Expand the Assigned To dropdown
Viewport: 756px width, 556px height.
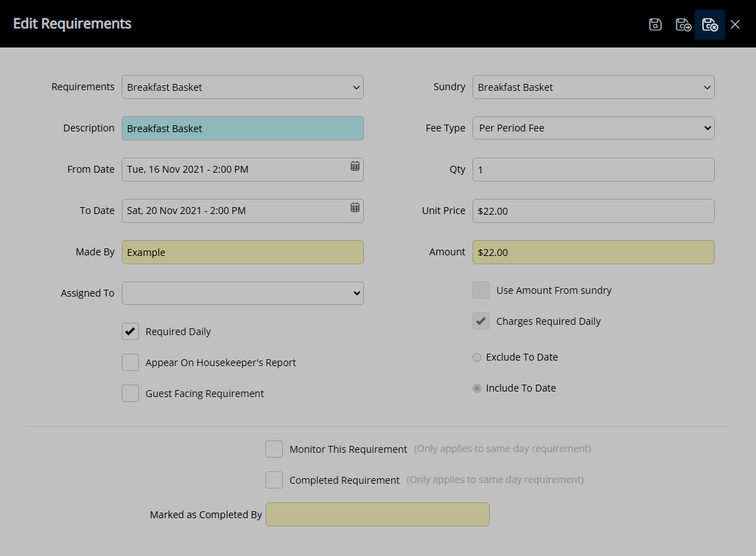[243, 293]
